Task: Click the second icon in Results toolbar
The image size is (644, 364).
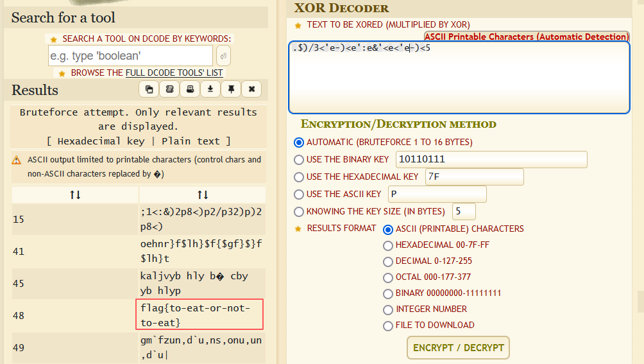Action: coord(169,89)
